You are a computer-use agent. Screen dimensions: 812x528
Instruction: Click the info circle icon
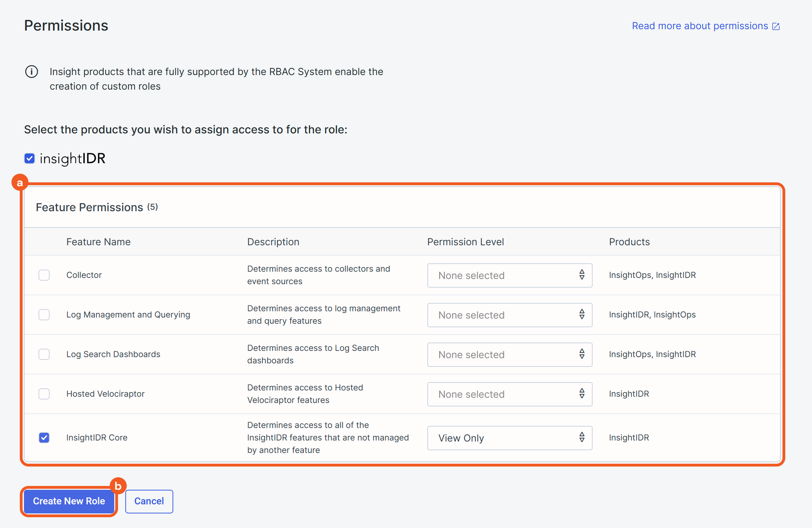tap(31, 72)
